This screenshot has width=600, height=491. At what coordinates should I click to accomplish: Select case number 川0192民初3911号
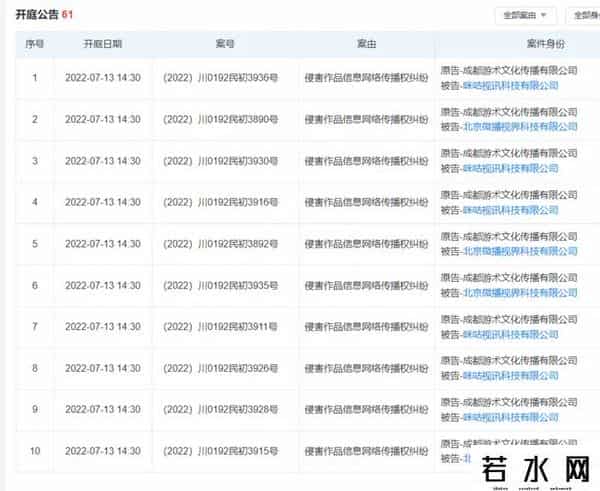click(220, 327)
